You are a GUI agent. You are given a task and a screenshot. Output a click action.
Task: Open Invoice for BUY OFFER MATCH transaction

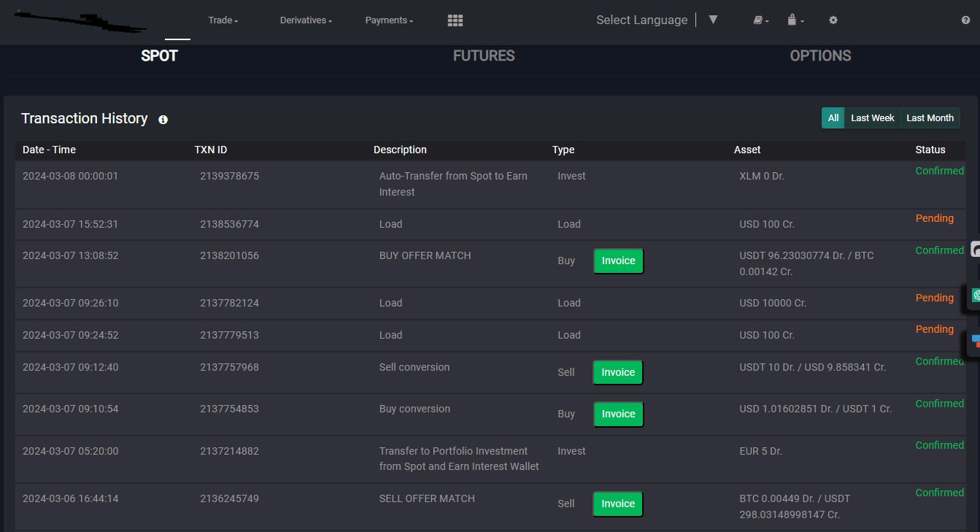[618, 261]
